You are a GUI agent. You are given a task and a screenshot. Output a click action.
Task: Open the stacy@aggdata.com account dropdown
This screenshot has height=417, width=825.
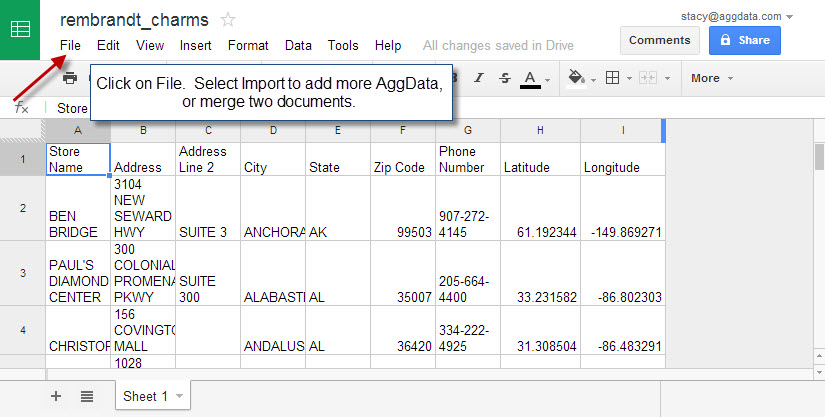click(x=737, y=16)
